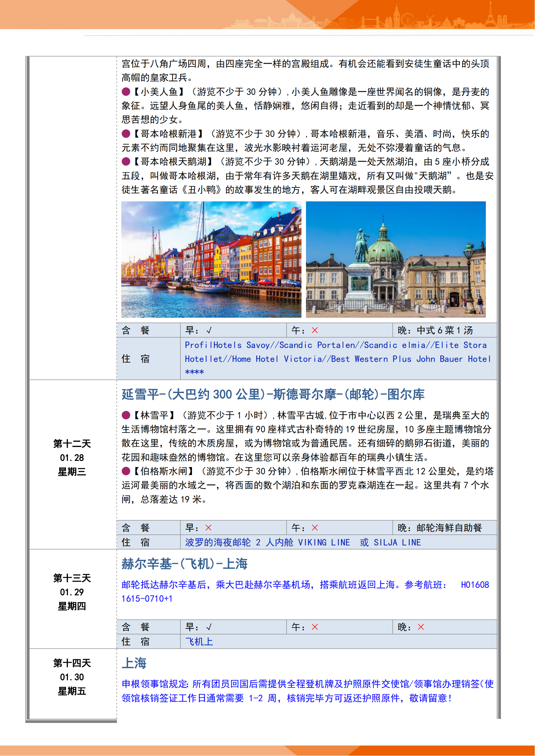
Task: Click the Nyhavn colorful harbor photo
Action: 211,260
